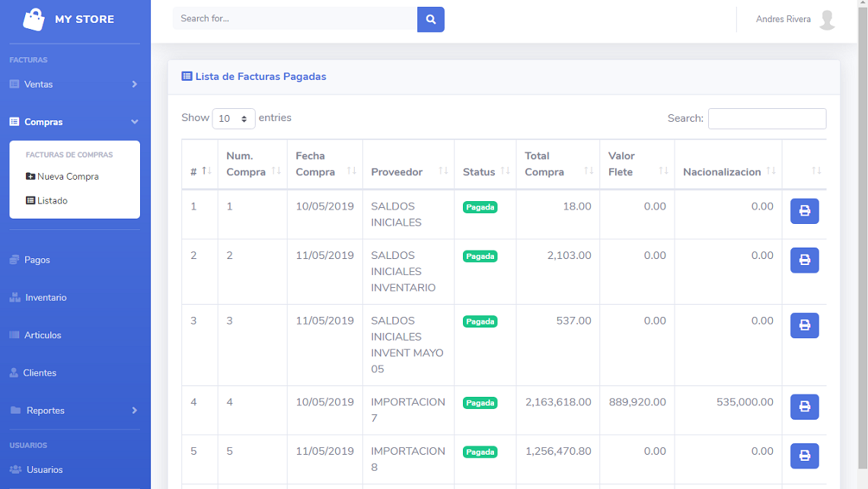Print the IMPORTACION 7 invoice

804,407
